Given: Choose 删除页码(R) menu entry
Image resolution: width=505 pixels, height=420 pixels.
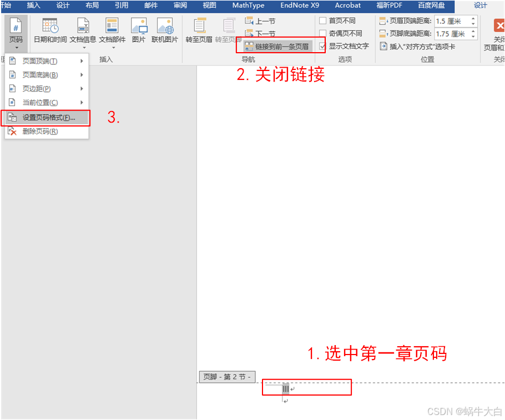Looking at the screenshot, I should tap(47, 131).
